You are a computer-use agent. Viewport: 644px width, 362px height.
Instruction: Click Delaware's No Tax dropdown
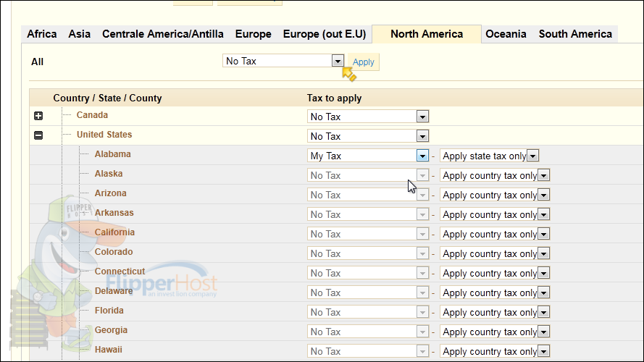click(368, 292)
